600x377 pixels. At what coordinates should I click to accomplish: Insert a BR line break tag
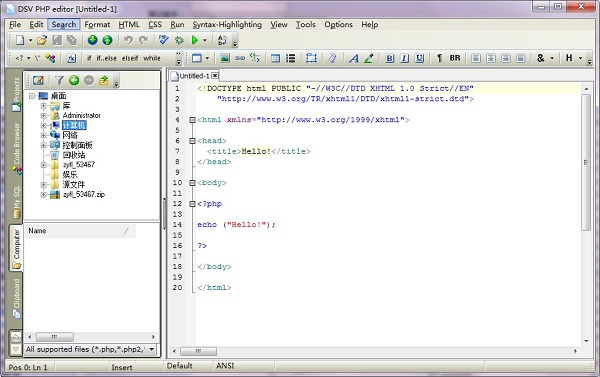[455, 58]
